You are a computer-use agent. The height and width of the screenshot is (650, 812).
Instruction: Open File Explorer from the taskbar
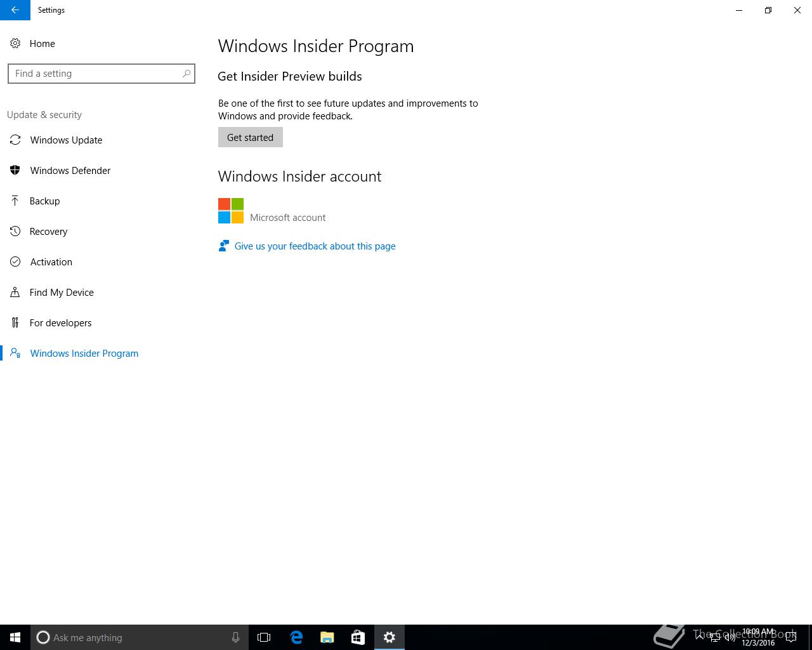[x=327, y=637]
